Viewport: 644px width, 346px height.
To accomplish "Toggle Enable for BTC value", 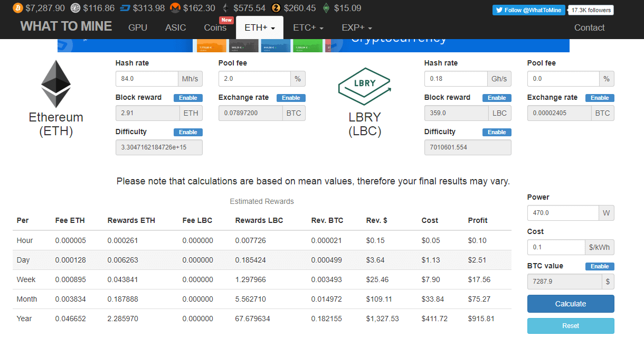I will 600,266.
